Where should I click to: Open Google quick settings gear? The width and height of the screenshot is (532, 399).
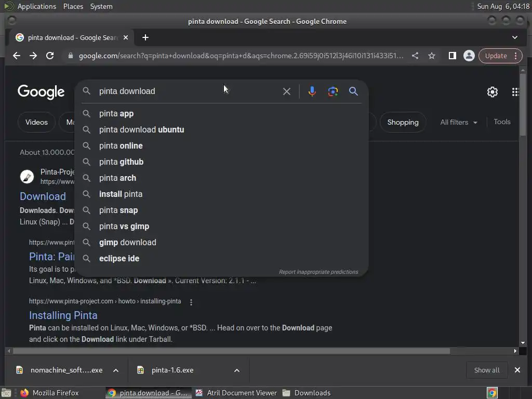click(493, 92)
